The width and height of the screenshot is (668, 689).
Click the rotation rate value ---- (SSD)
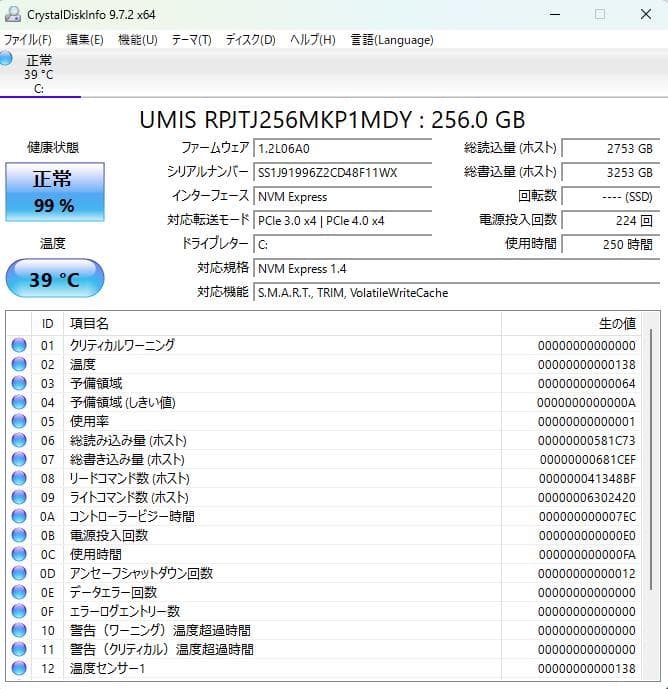[611, 196]
